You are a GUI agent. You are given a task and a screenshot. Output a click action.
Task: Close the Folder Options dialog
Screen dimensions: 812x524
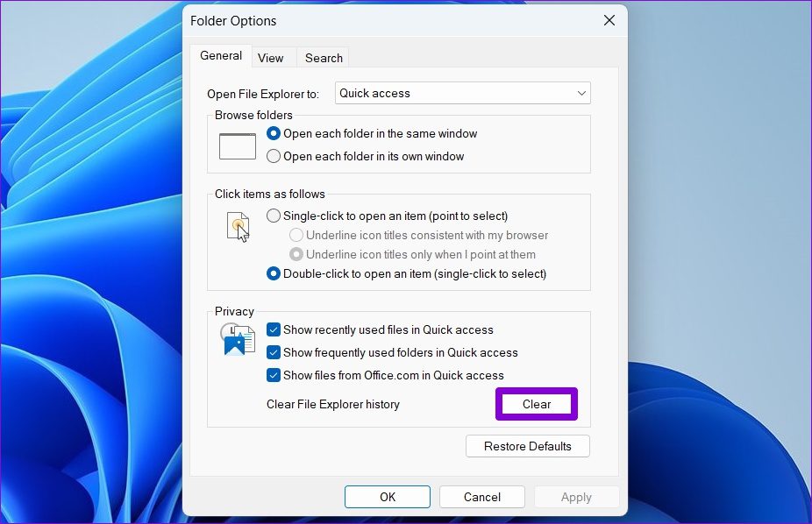point(609,20)
